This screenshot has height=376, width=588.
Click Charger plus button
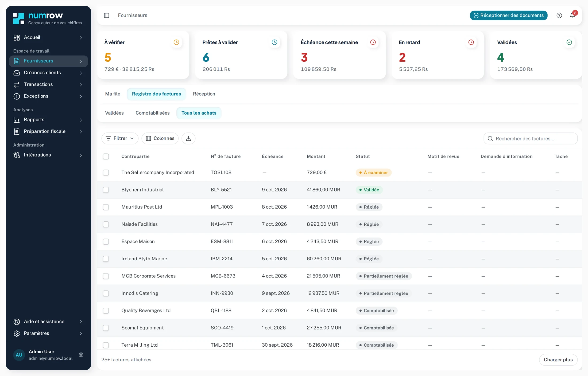[558, 360]
